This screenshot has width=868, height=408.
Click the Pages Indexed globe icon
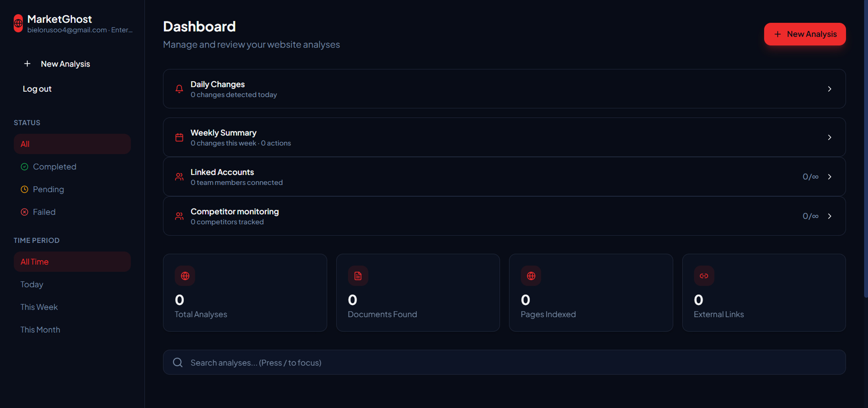point(531,276)
